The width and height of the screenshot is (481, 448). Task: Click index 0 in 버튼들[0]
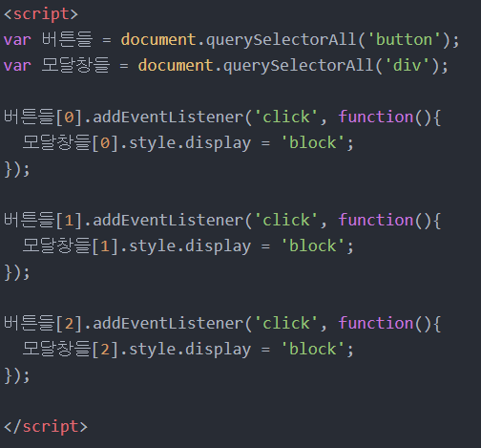click(x=69, y=117)
